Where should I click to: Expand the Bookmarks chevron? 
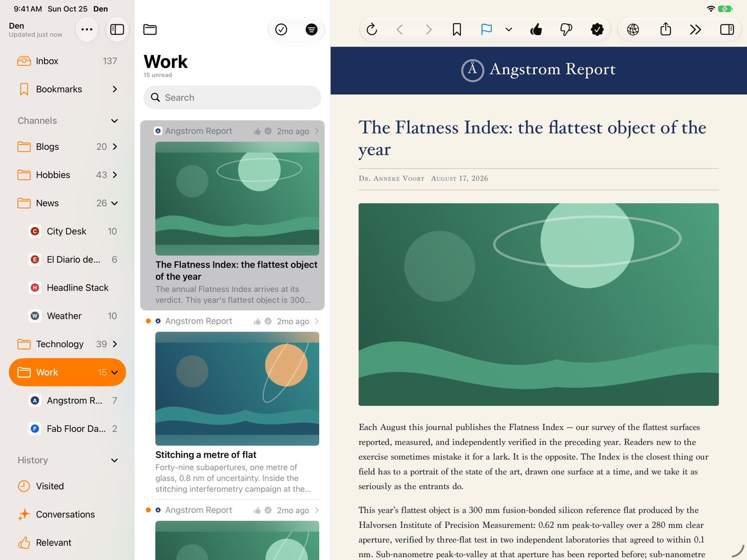pyautogui.click(x=115, y=89)
